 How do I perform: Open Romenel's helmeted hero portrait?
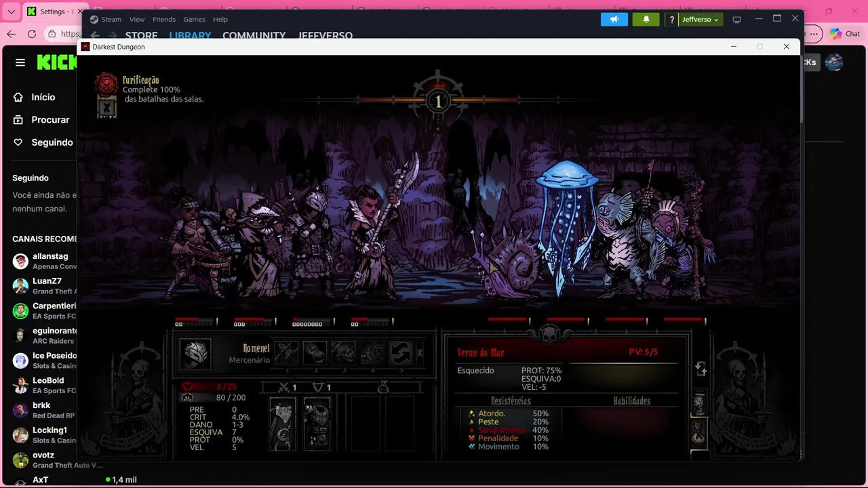click(195, 353)
